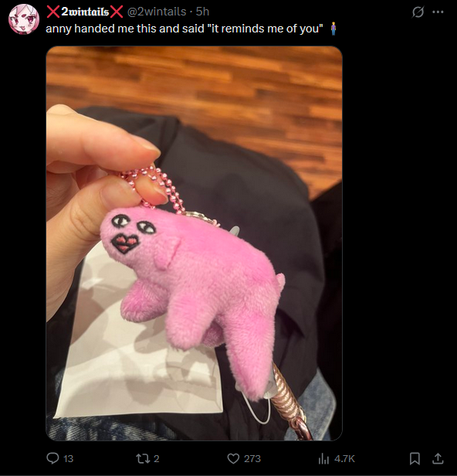Open the 5h timestamp permalink
The width and height of the screenshot is (457, 476).
pos(202,12)
